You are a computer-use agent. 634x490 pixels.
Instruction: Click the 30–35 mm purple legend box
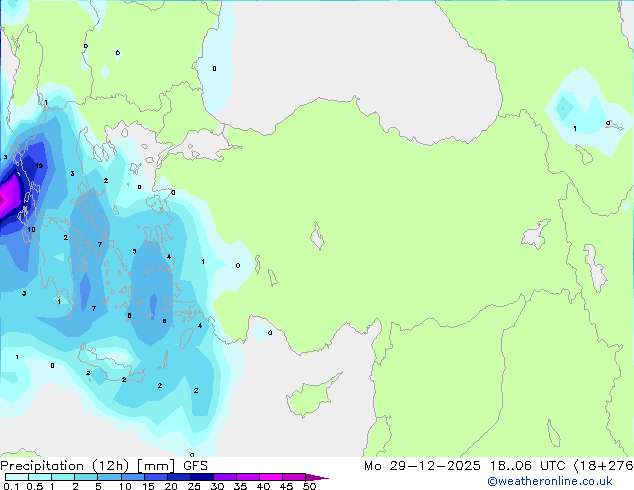click(224, 477)
